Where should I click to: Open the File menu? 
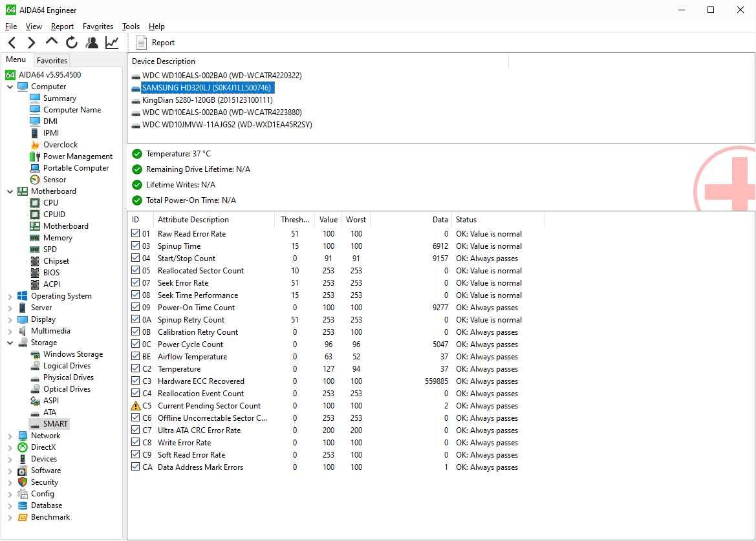pyautogui.click(x=11, y=27)
